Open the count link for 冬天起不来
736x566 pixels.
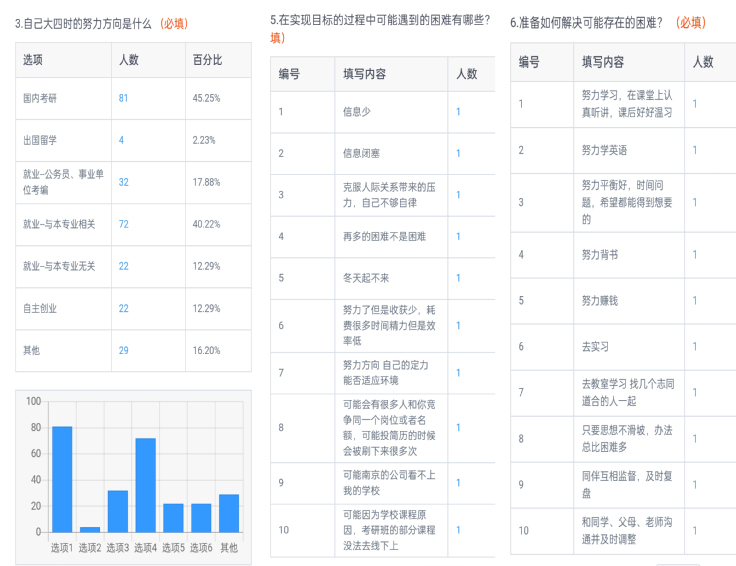click(x=459, y=278)
